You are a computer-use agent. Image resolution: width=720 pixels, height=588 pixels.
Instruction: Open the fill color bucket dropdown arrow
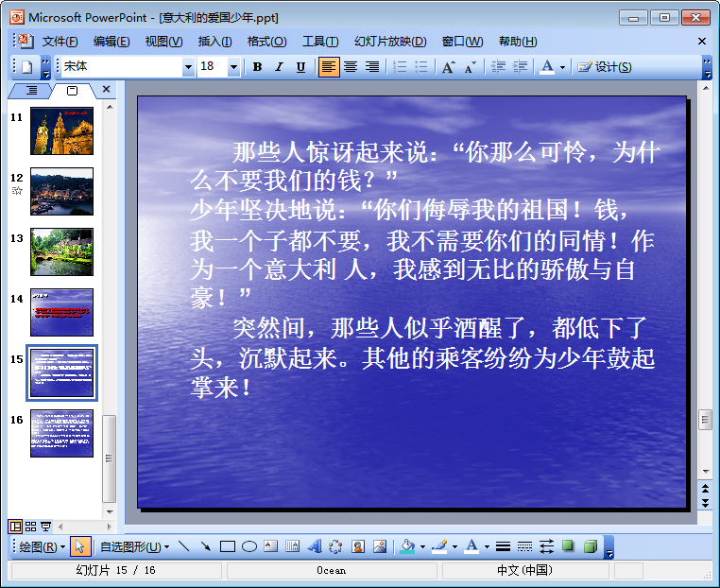[421, 546]
